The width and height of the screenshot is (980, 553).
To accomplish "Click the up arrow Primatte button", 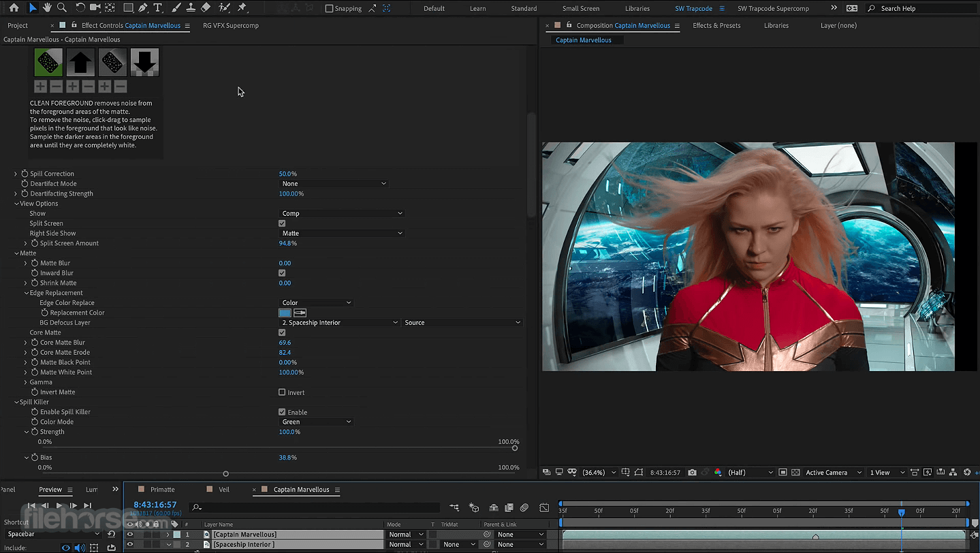I will click(80, 62).
